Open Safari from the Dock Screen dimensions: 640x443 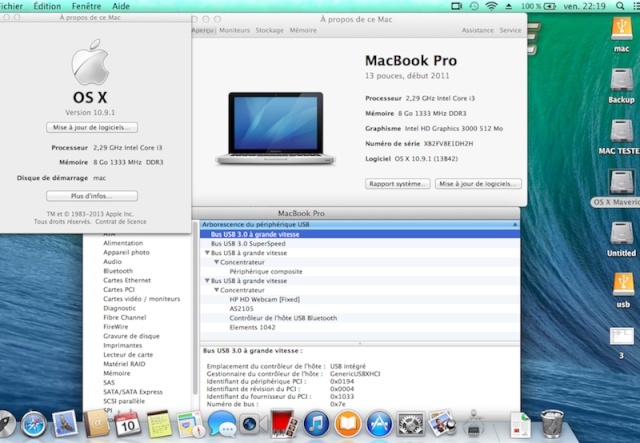point(33,425)
